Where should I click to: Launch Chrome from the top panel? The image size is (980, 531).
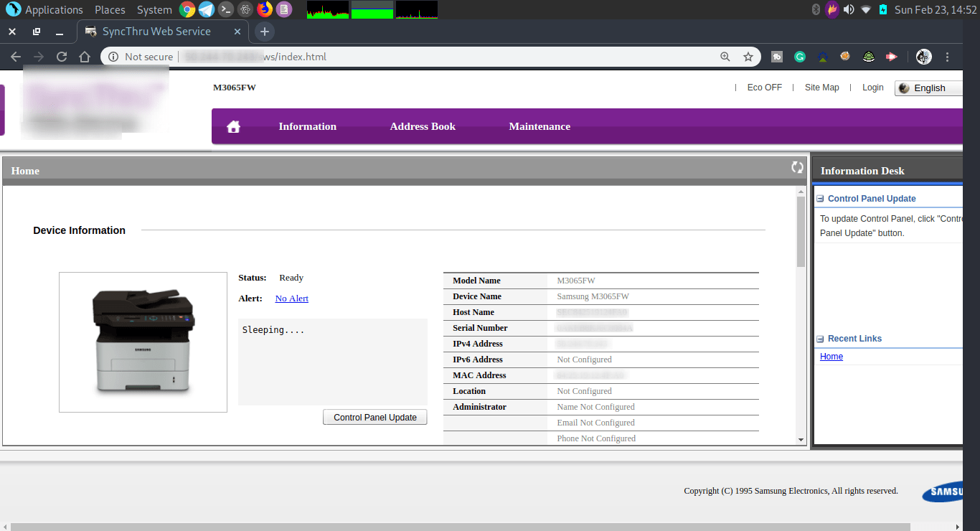pos(187,9)
